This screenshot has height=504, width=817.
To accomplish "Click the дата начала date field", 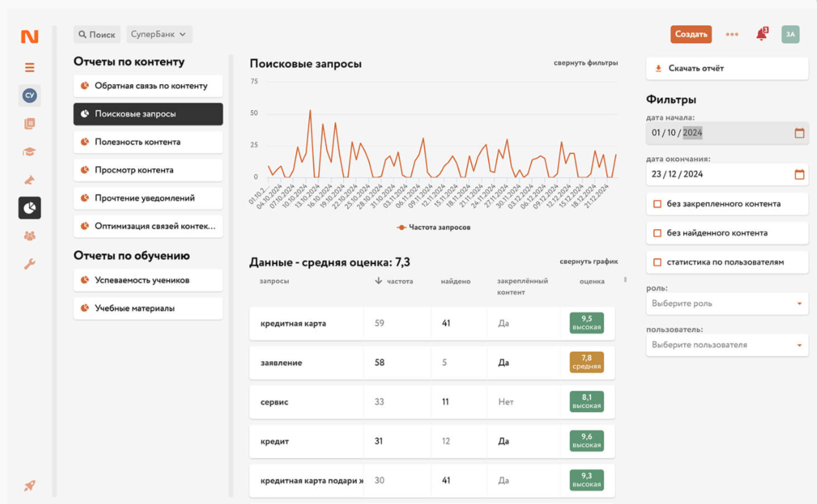I will tap(727, 133).
